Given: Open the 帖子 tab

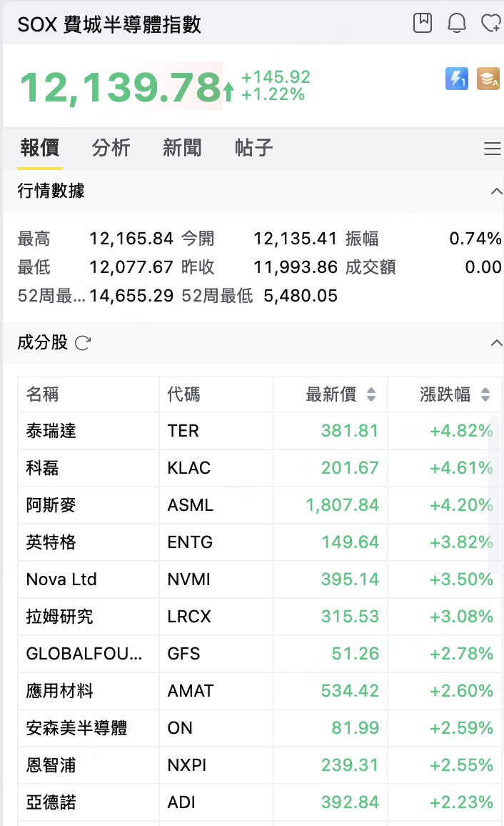Looking at the screenshot, I should tap(253, 148).
